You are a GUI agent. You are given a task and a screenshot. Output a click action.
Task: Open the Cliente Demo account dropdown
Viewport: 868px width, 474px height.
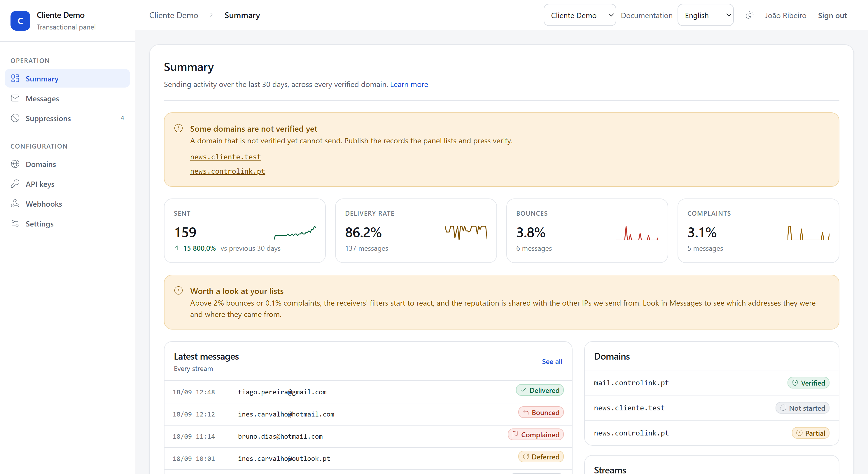click(580, 15)
